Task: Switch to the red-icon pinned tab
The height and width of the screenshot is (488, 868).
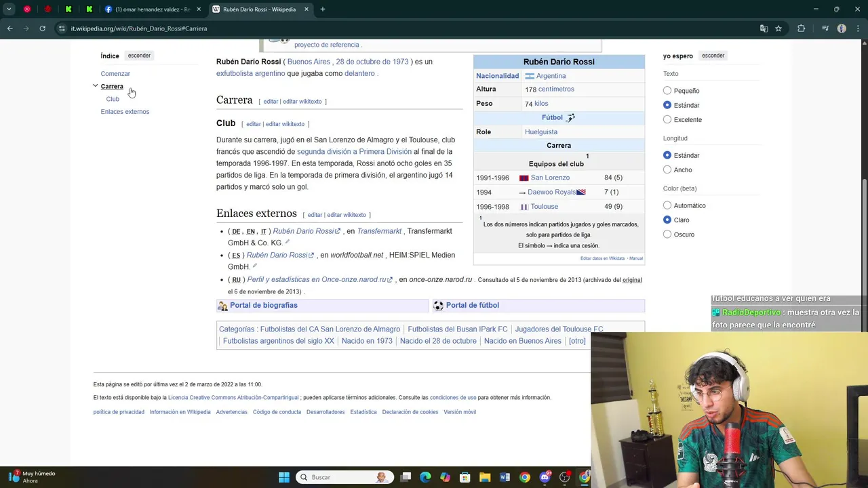Action: [x=47, y=9]
